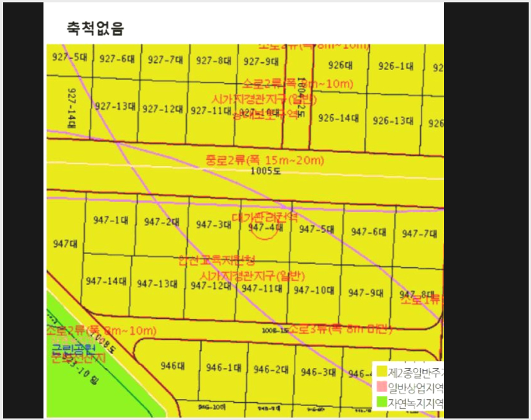The width and height of the screenshot is (531, 420).
Task: Click the 축척없음 heading
Action: tap(95, 29)
